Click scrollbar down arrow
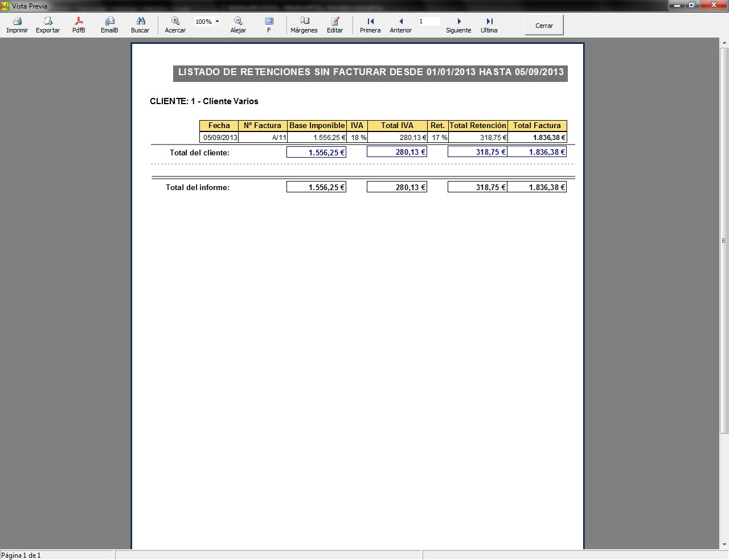Image resolution: width=729 pixels, height=560 pixels. [x=724, y=545]
